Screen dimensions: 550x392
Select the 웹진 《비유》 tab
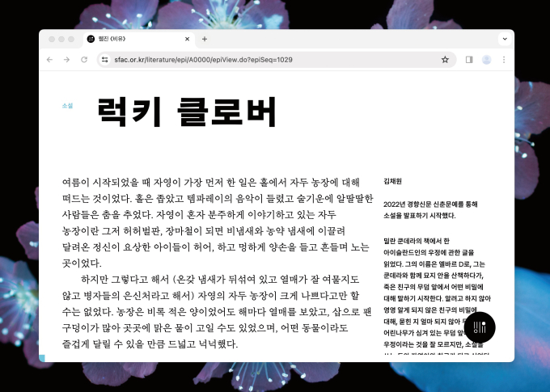(x=138, y=39)
